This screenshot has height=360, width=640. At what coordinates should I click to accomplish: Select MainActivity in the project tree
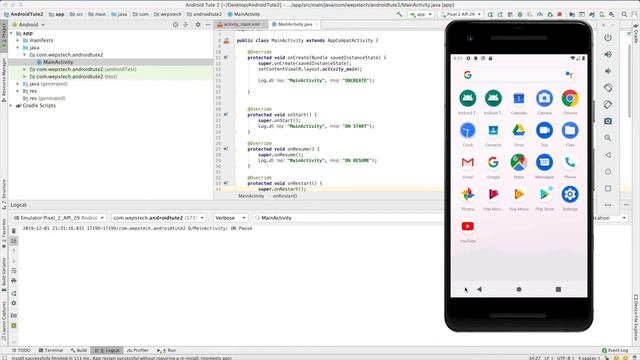58,62
